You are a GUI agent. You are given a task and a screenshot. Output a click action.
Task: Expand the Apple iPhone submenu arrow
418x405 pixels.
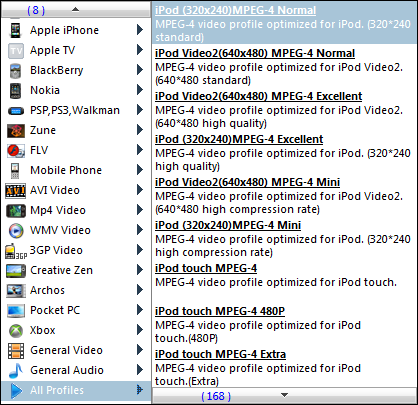tap(140, 30)
